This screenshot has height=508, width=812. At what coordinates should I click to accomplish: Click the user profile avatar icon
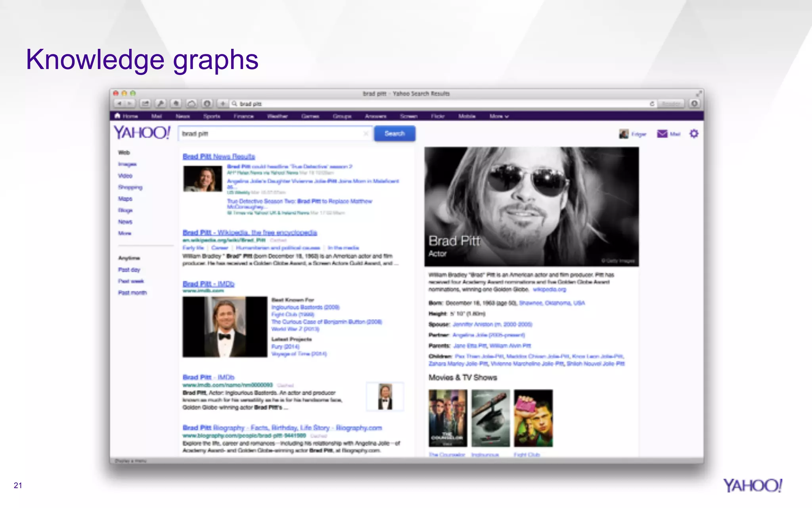(x=624, y=134)
